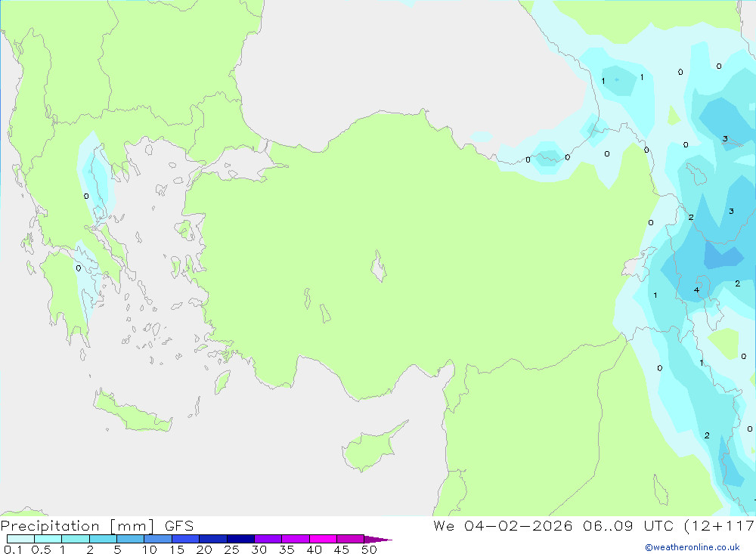756x554 pixels.
Task: Pick the 1–2 mm legend color swatch
Action: click(x=75, y=539)
